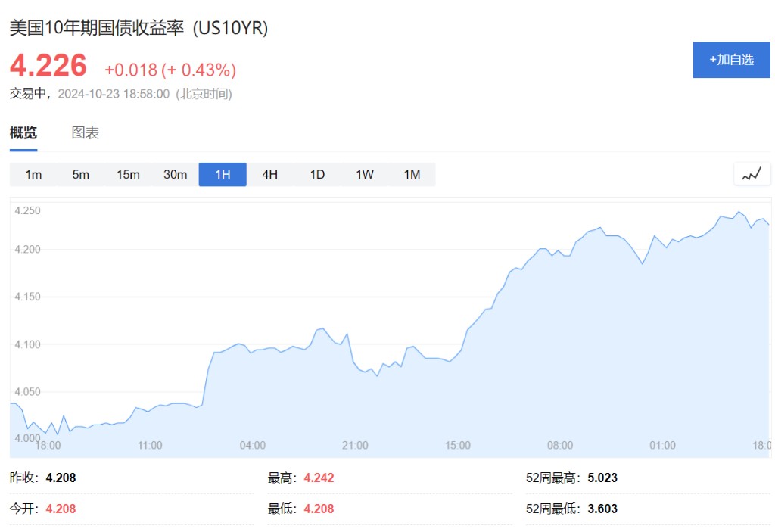Switch chart to 1D daily interval

coord(317,175)
